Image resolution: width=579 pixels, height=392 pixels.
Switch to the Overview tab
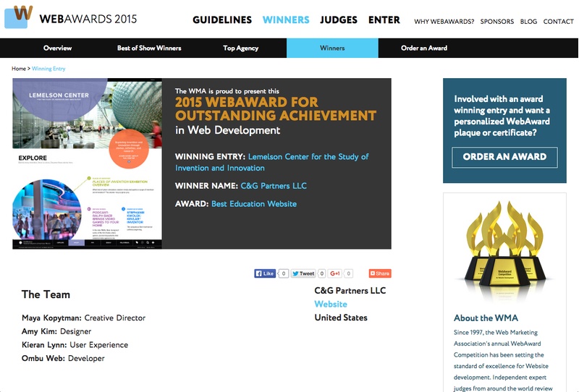click(x=57, y=48)
